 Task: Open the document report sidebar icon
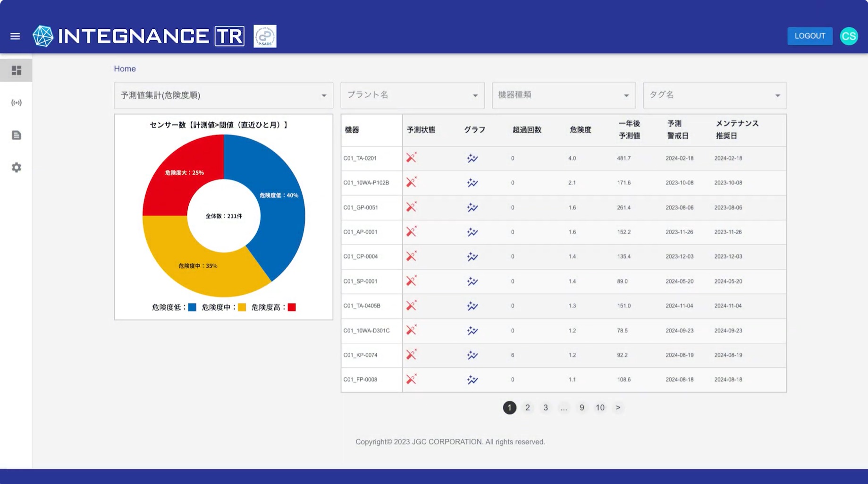17,135
